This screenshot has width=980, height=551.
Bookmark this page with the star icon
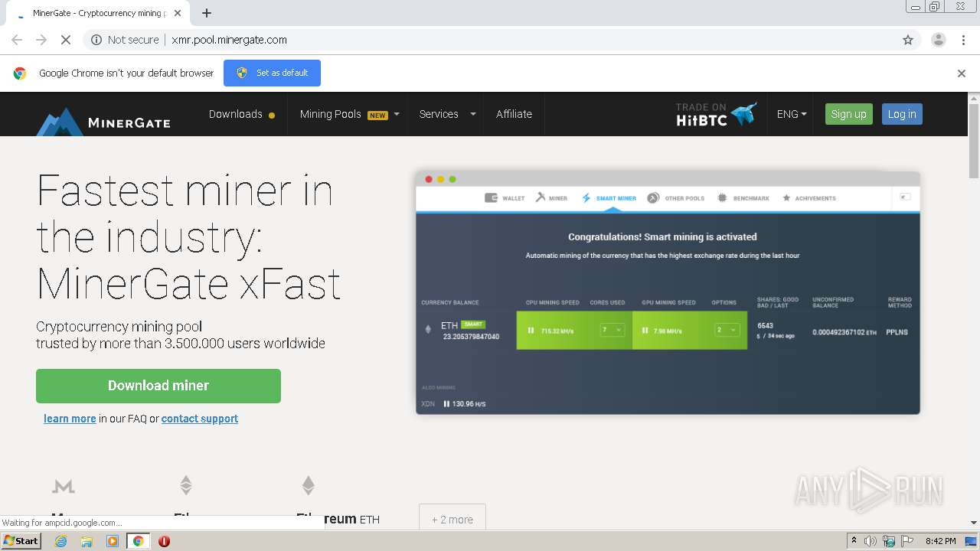click(x=908, y=40)
